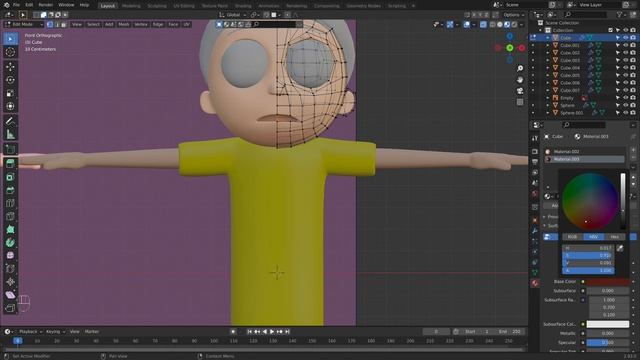Toggle camera view icon in viewport
This screenshot has width=640, height=360.
click(520, 91)
